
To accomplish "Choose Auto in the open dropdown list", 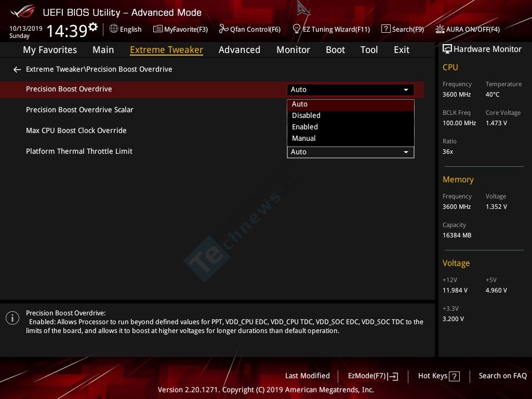I will point(351,104).
